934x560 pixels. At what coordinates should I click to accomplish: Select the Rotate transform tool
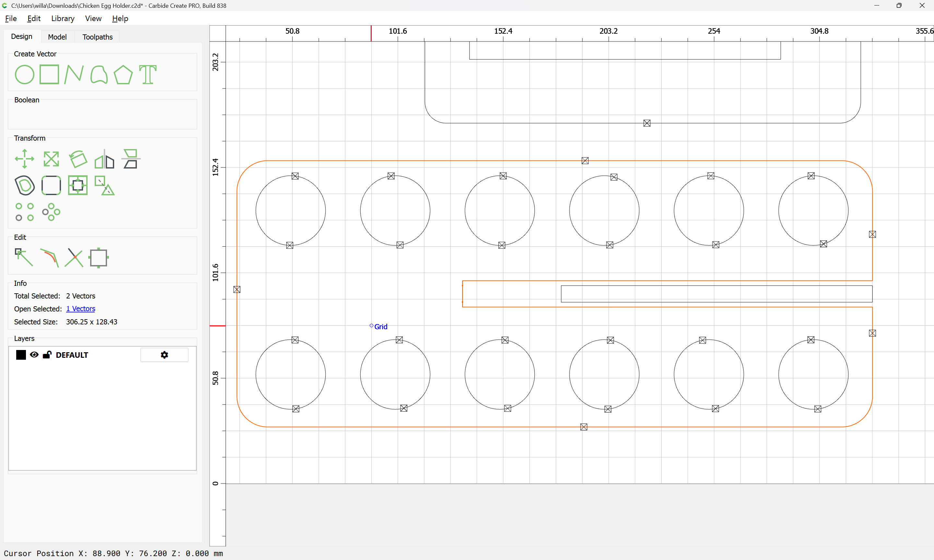click(78, 159)
